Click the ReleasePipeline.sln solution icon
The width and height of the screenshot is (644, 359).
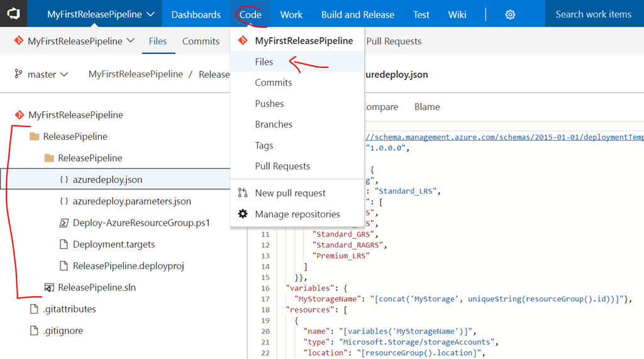[48, 287]
